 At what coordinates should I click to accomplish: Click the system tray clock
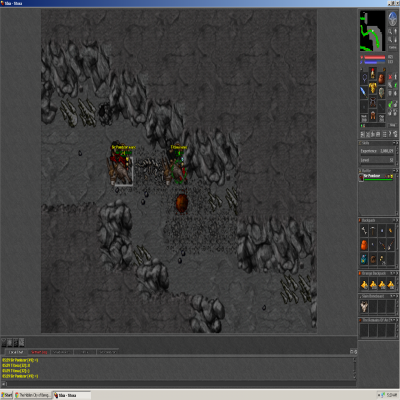click(x=392, y=395)
